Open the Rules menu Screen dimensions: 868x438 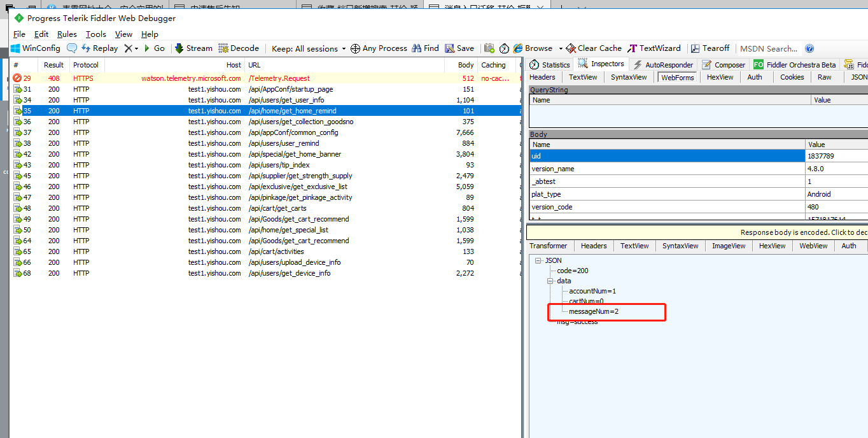click(x=67, y=34)
